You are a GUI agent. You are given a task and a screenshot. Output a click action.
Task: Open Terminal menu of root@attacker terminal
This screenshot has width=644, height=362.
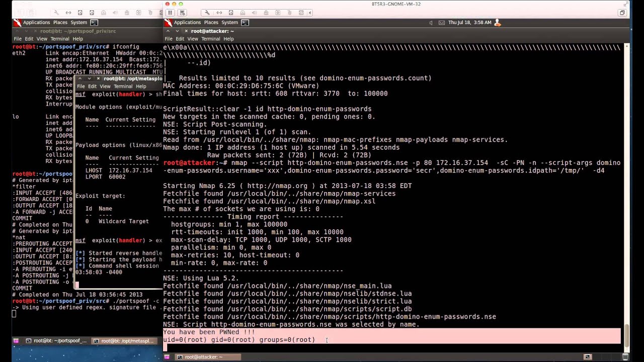pos(211,39)
